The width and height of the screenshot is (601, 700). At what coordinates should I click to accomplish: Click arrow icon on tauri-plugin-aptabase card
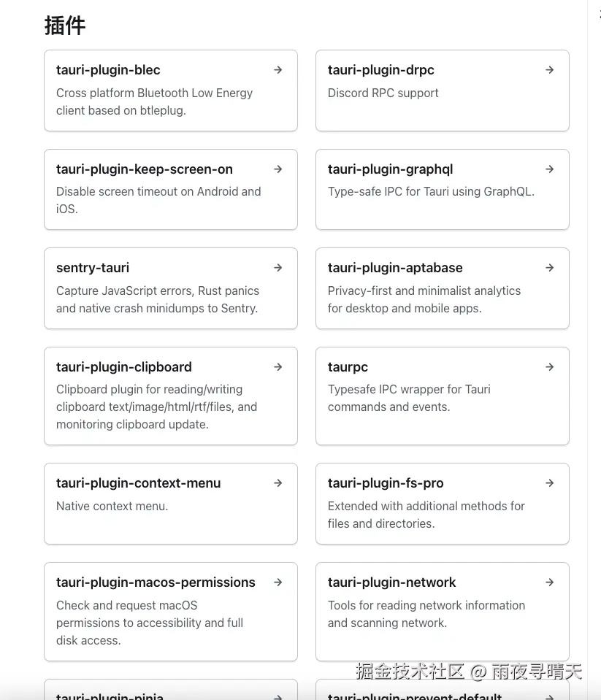click(x=550, y=268)
